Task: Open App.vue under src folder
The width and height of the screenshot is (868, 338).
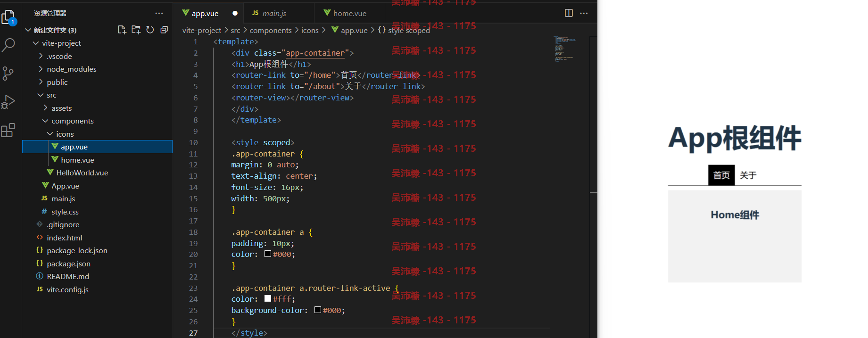Action: [98, 186]
